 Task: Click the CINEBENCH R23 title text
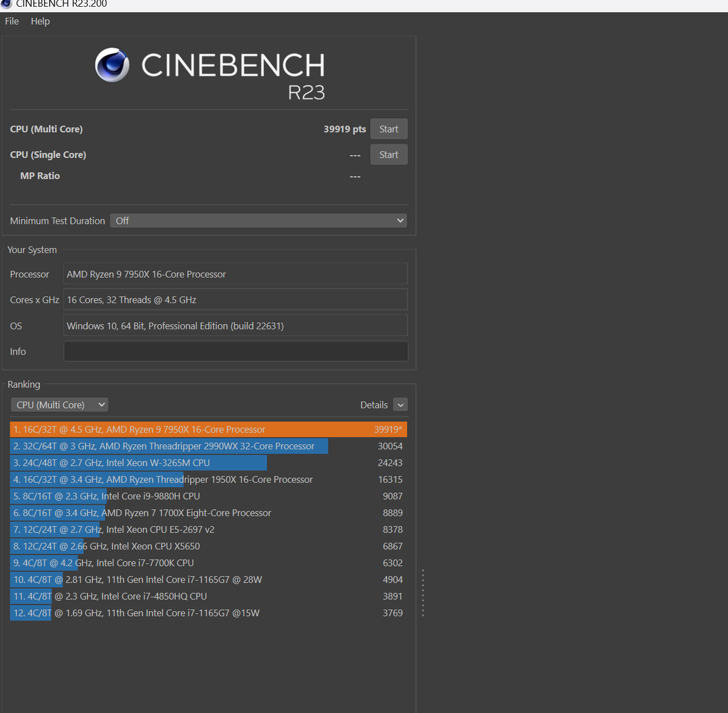pyautogui.click(x=233, y=76)
